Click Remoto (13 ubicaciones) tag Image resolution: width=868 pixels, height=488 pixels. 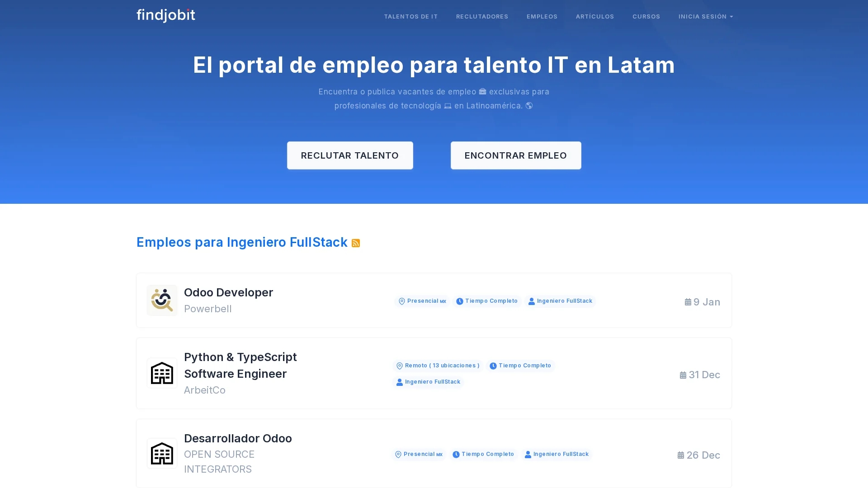click(x=438, y=366)
